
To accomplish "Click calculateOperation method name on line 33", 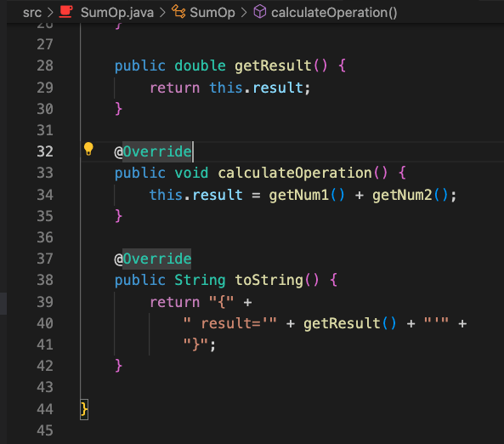I will [295, 173].
